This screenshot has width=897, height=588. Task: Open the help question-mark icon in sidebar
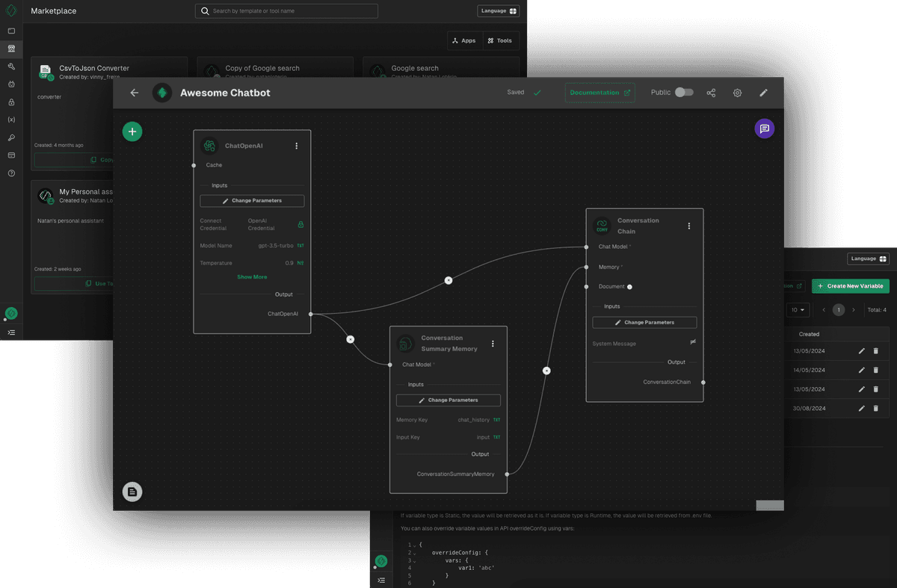point(11,173)
